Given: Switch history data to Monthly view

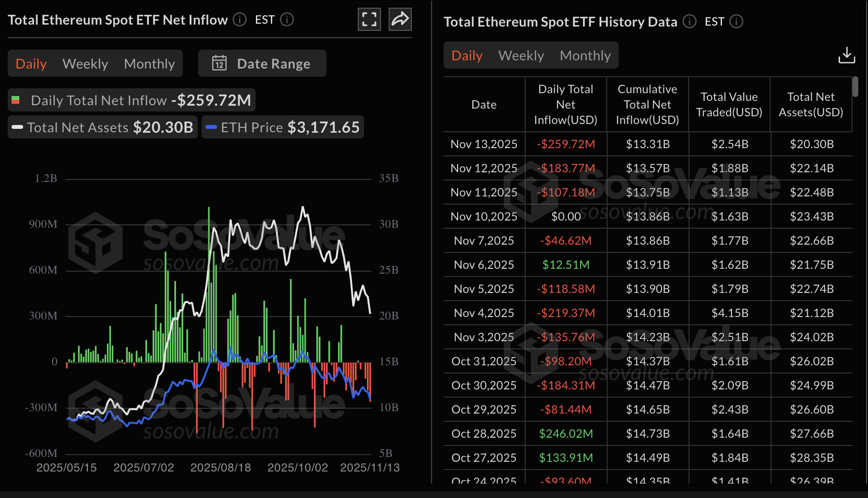Looking at the screenshot, I should (x=585, y=55).
